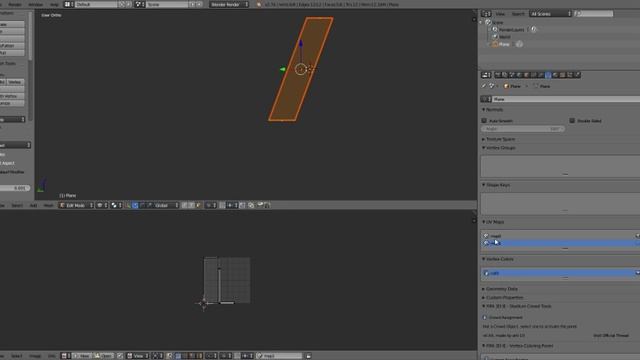The image size is (640, 360).
Task: Open the Help menu in top bar
Action: (x=54, y=4)
